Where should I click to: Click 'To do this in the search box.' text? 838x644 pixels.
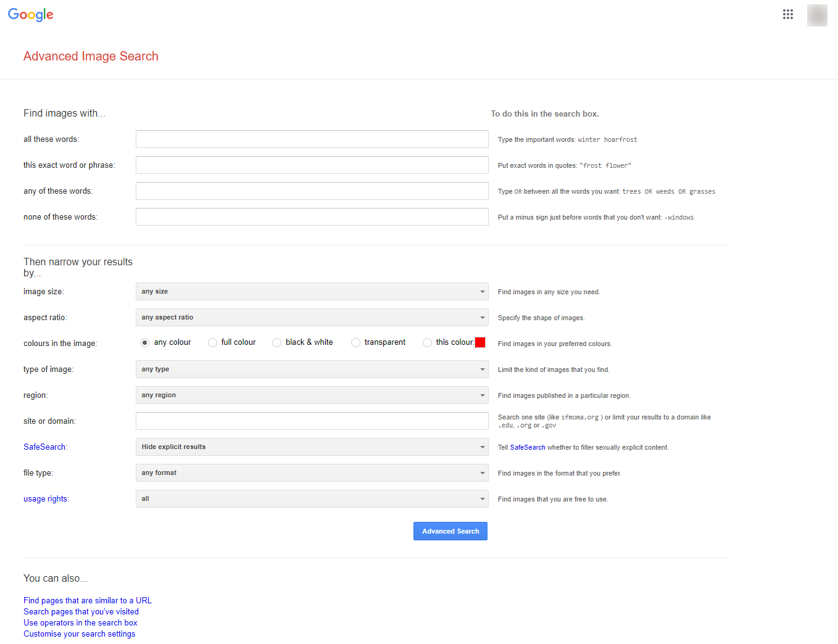[545, 114]
